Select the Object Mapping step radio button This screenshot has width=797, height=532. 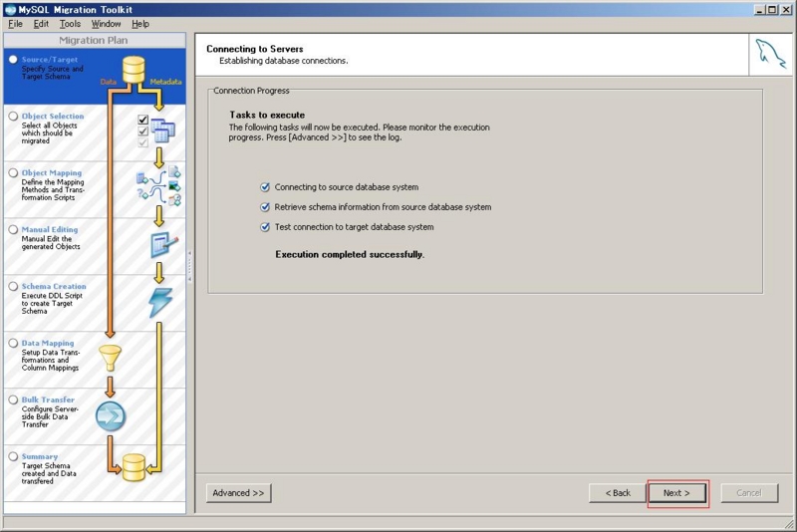point(13,173)
